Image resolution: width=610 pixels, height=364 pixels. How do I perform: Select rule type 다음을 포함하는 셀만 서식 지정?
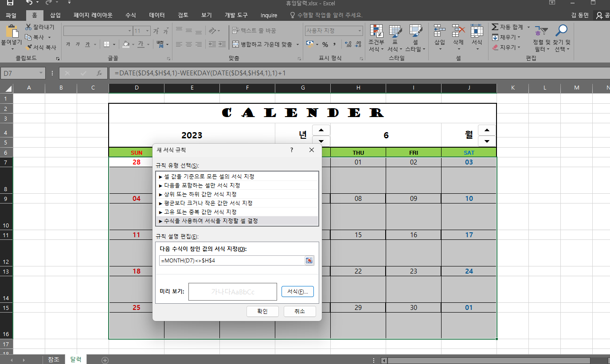click(x=237, y=185)
